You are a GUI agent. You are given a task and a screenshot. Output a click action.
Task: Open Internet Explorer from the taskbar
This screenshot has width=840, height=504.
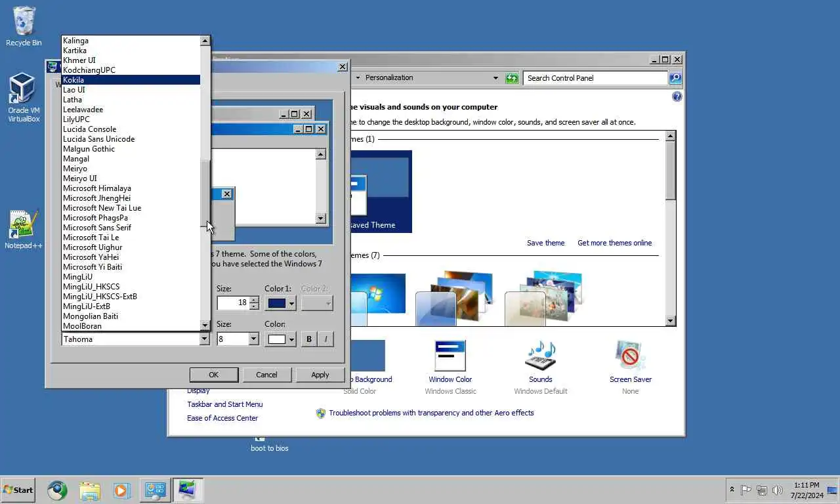coord(57,490)
